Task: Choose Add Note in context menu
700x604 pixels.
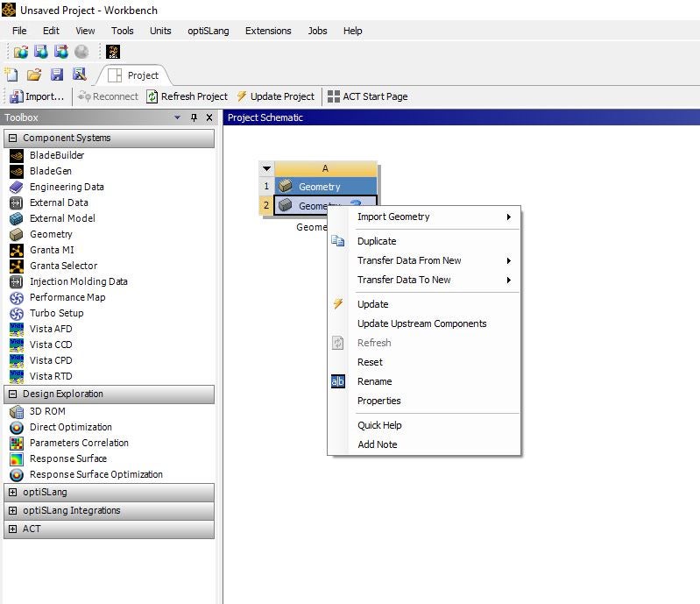Action: point(424,444)
